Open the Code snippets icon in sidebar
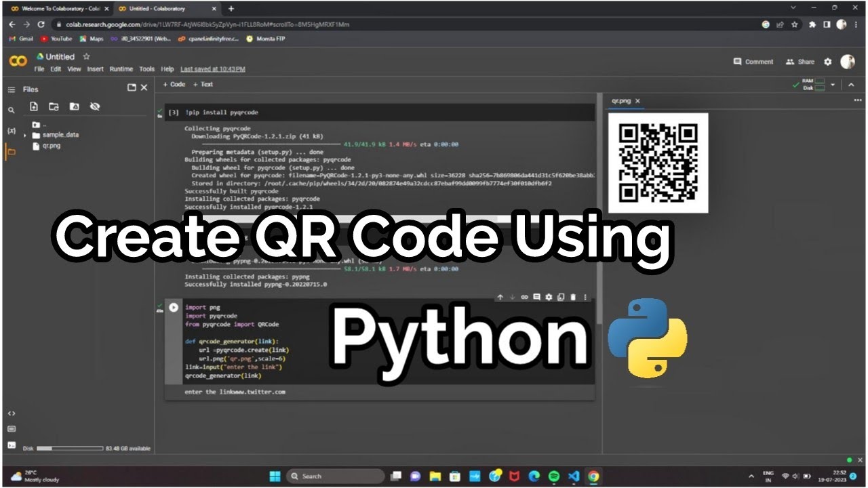 click(12, 413)
